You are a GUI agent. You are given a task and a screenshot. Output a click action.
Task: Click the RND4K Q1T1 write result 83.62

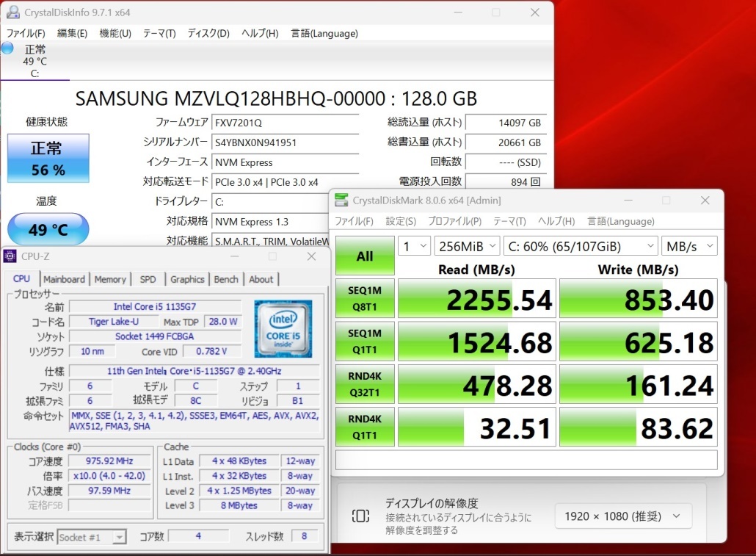[x=639, y=427]
